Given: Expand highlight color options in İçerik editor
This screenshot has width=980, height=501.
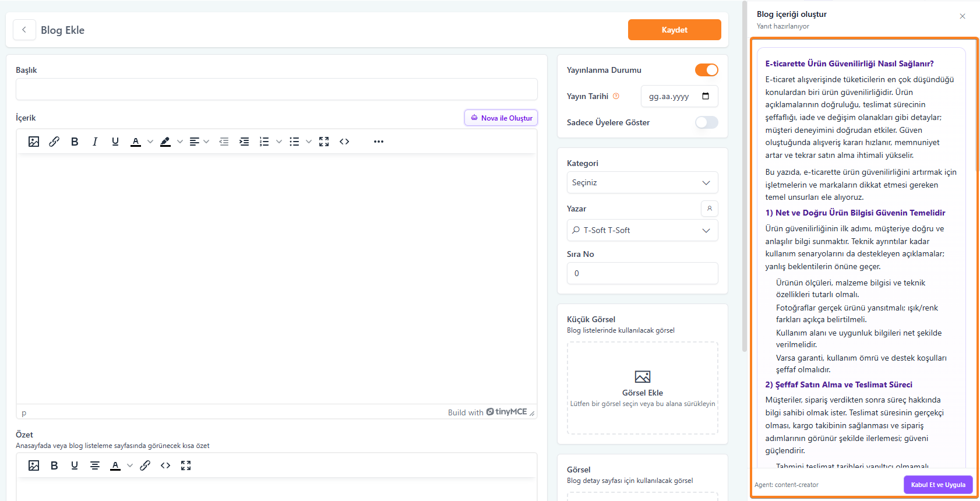Looking at the screenshot, I should [180, 142].
